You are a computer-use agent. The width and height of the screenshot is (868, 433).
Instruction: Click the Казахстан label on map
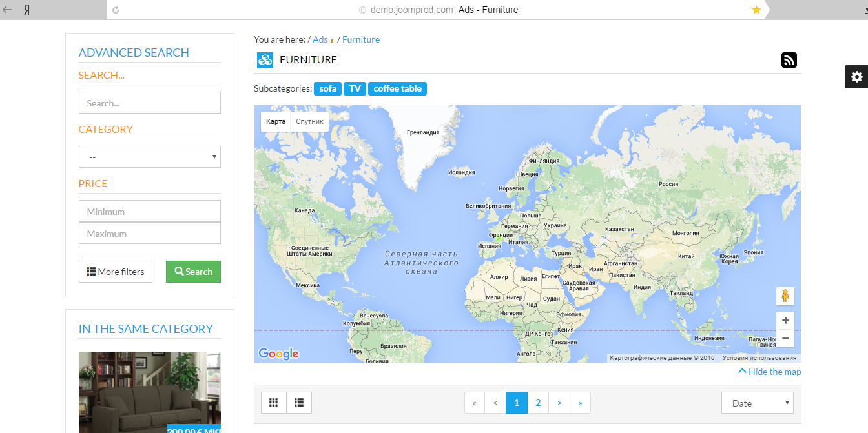(619, 229)
